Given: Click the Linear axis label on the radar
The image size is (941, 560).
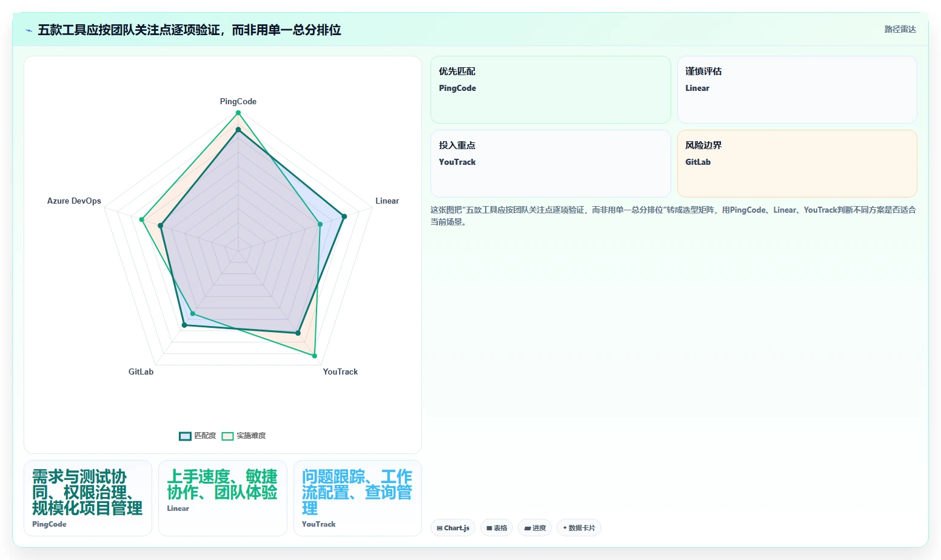Looking at the screenshot, I should click(387, 201).
